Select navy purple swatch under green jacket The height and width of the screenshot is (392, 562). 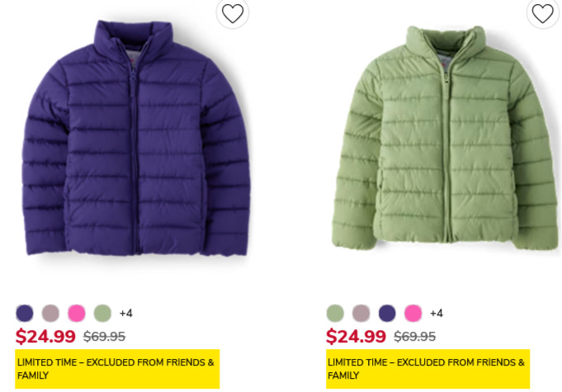tap(387, 313)
